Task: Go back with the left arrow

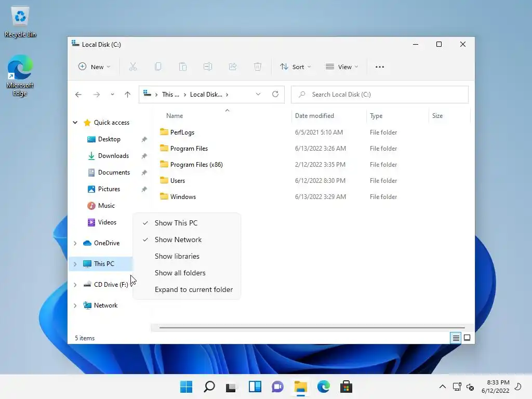Action: tap(78, 95)
